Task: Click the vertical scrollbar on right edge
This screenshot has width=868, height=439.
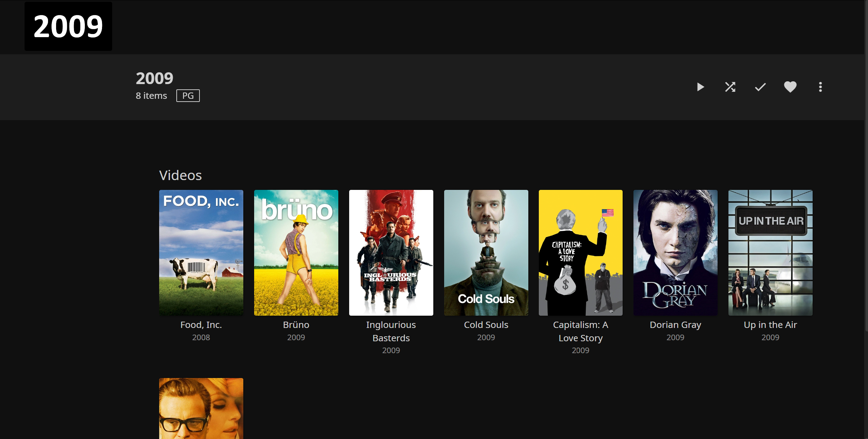Action: [866, 165]
